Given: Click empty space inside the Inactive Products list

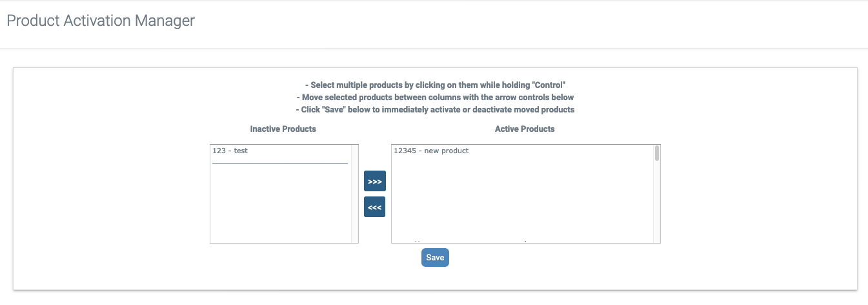Looking at the screenshot, I should [x=281, y=204].
